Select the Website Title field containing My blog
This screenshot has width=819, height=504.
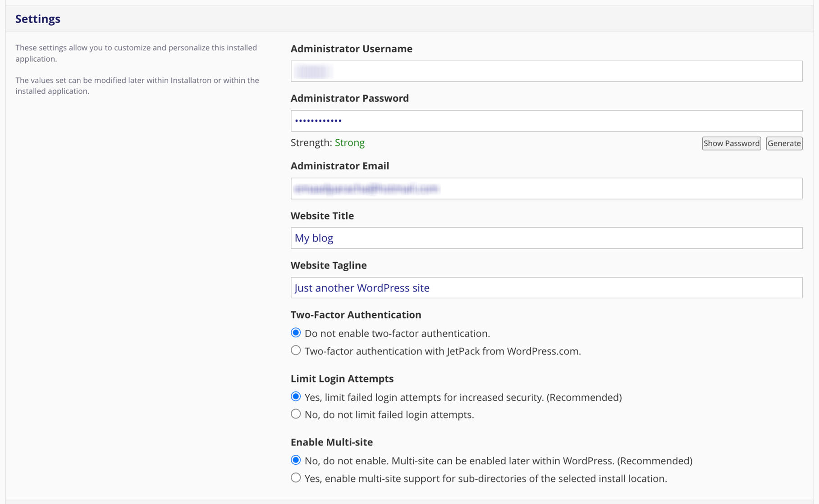[546, 238]
